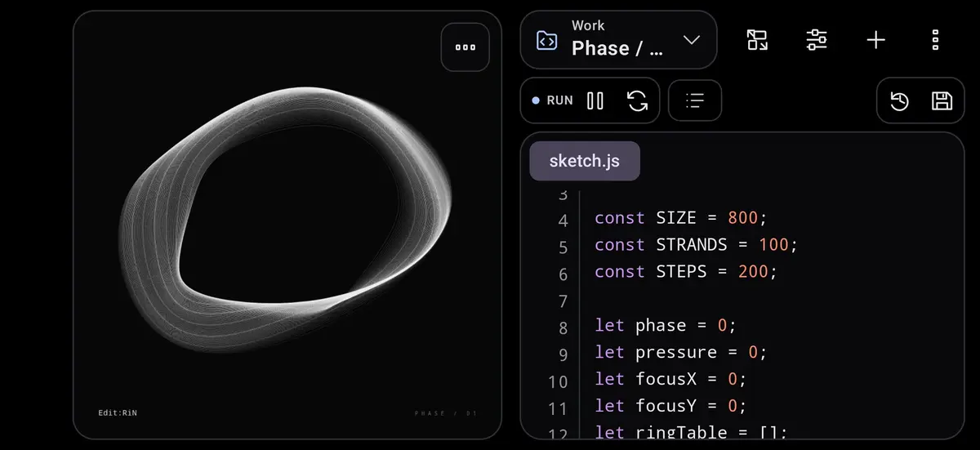Save the sketch with the floppy disk icon

click(942, 100)
